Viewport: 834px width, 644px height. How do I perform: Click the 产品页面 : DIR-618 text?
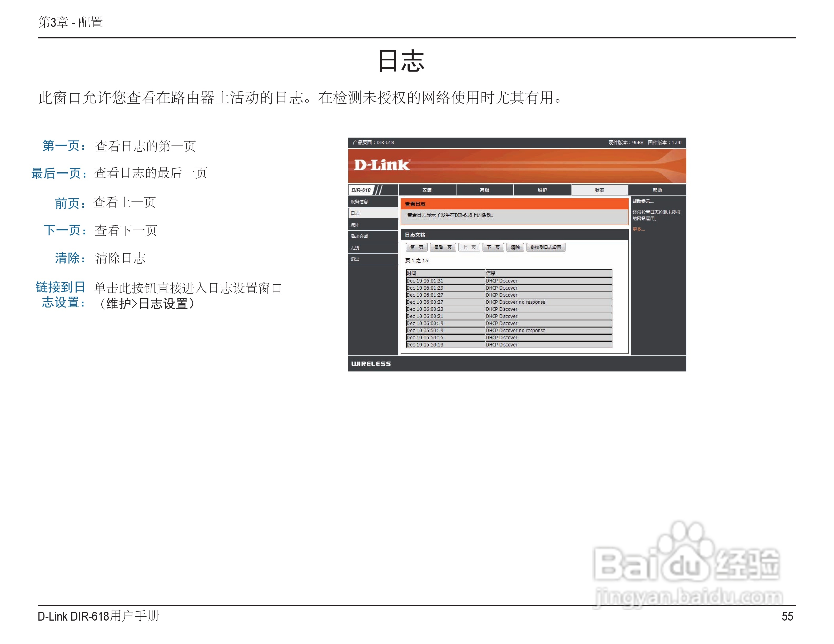(373, 143)
